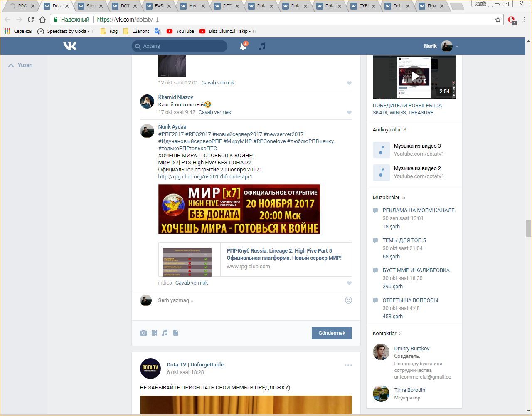
Task: Switch to the EXS browser tab
Action: click(159, 6)
